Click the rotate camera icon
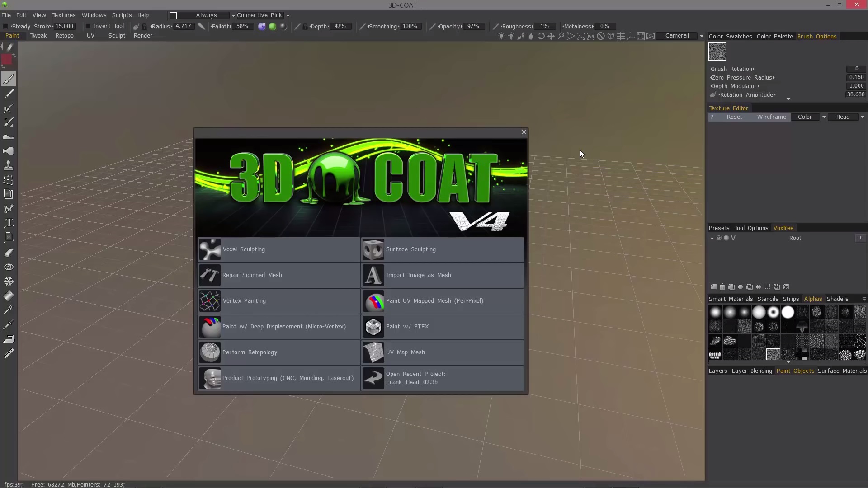Viewport: 868px width, 488px height. pos(541,36)
